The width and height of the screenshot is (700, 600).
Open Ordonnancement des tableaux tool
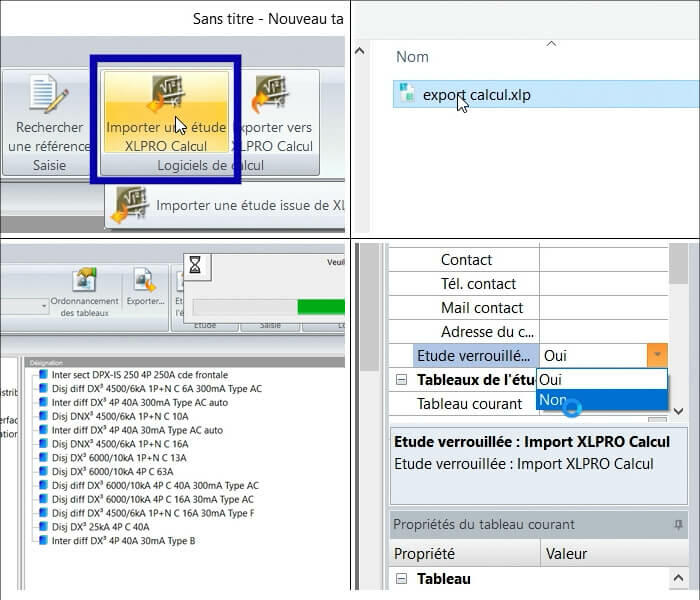(84, 292)
